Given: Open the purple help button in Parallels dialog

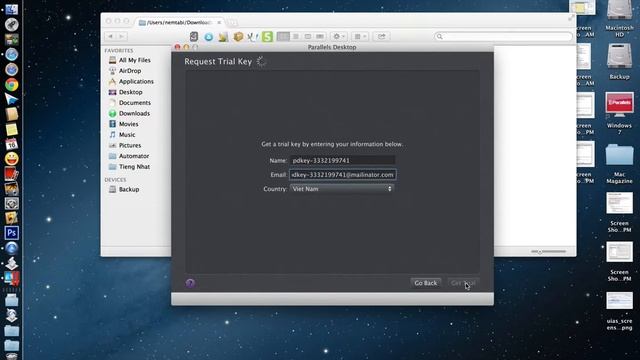Looking at the screenshot, I should [x=190, y=283].
